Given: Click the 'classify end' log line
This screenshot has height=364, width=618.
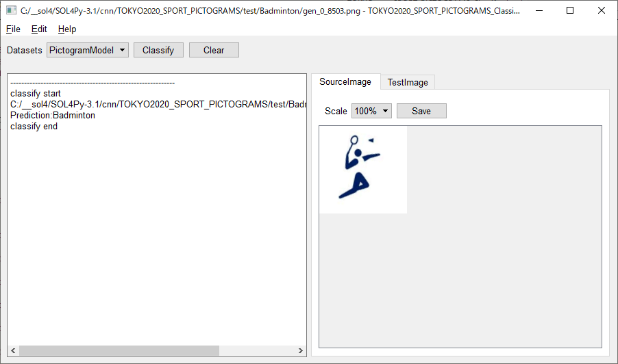Looking at the screenshot, I should coord(34,127).
